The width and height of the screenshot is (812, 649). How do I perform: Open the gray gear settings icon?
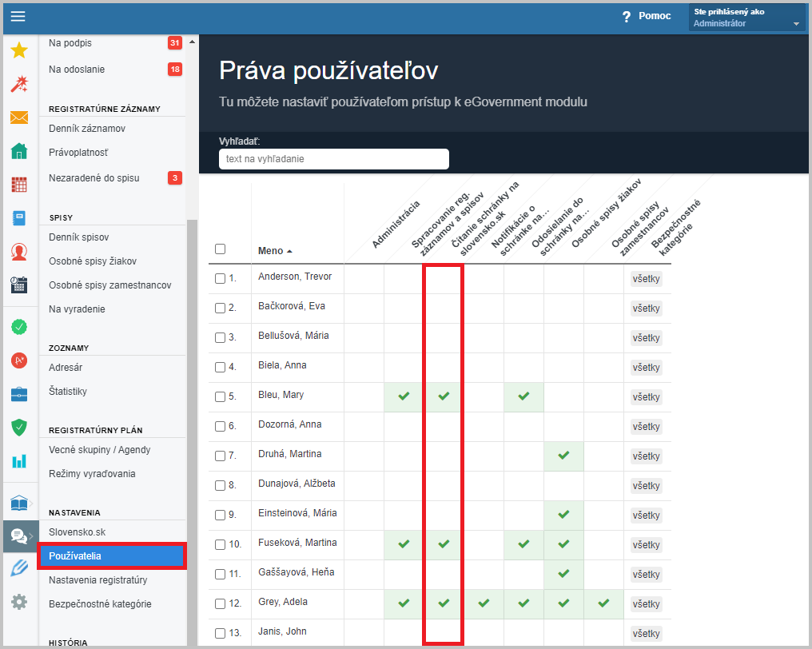coord(19,603)
